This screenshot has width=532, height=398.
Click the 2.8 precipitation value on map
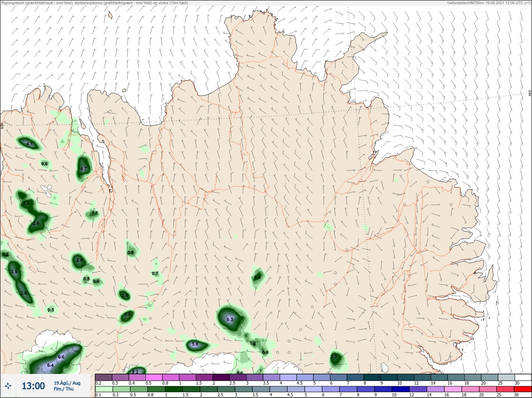coord(24,293)
